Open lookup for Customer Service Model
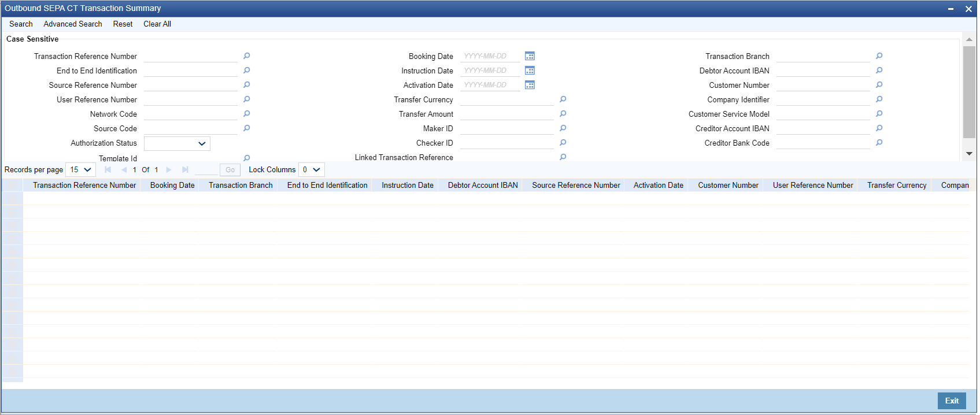The image size is (980, 415). pos(879,114)
